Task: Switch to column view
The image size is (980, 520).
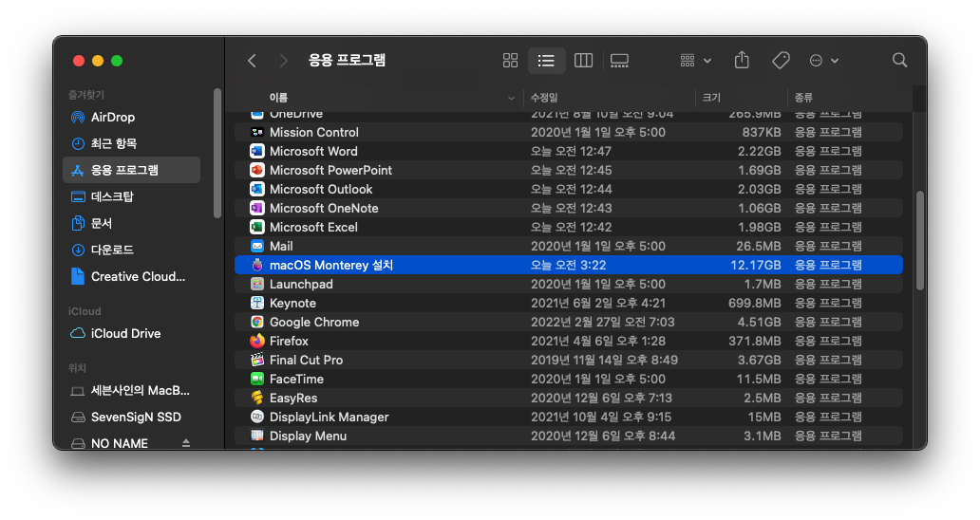Action: click(583, 61)
